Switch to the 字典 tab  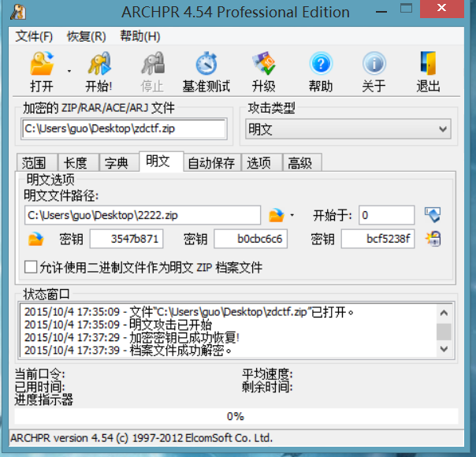tap(117, 163)
